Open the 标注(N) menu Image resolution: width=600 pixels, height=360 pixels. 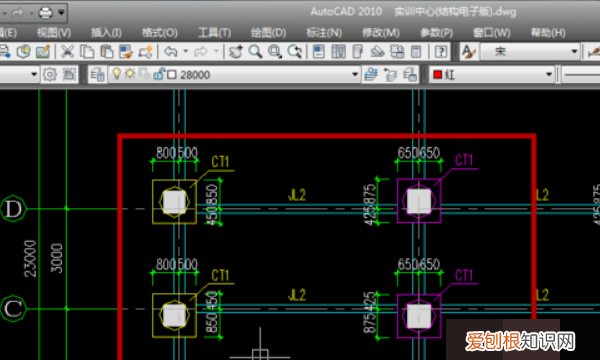(324, 33)
